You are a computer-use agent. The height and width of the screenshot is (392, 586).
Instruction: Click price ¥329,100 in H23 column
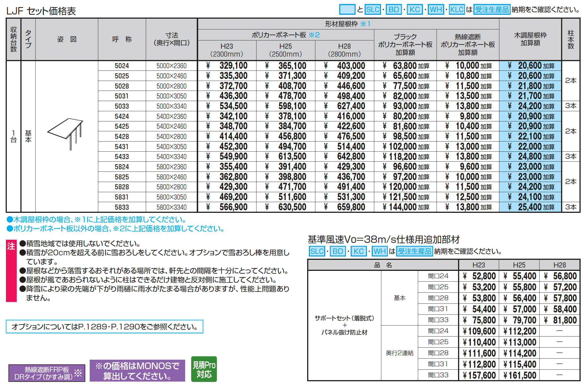tap(227, 66)
